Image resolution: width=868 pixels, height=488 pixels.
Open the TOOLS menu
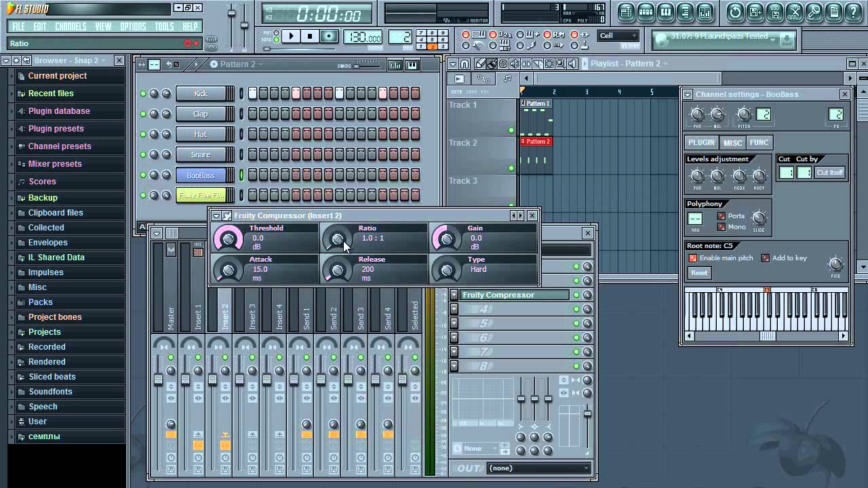(164, 27)
